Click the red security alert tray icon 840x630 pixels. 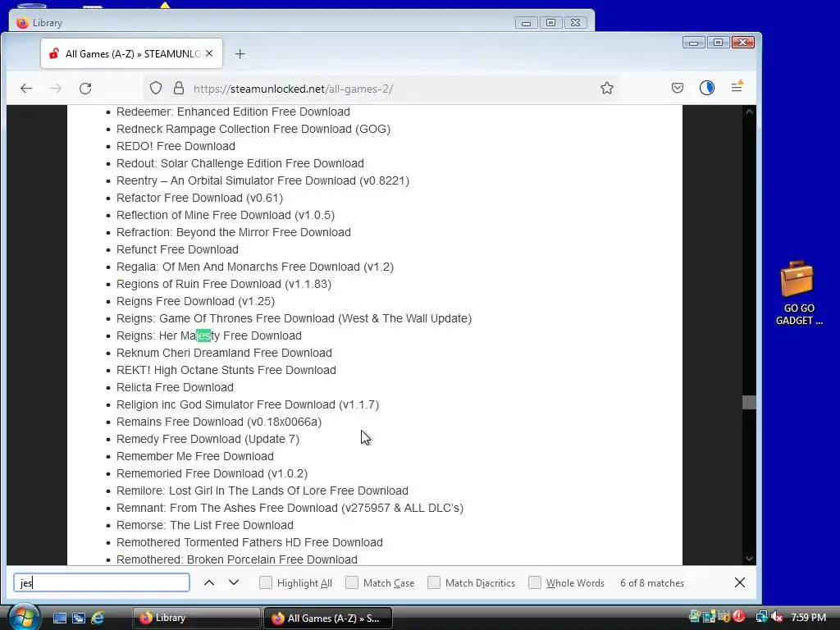pos(739,617)
